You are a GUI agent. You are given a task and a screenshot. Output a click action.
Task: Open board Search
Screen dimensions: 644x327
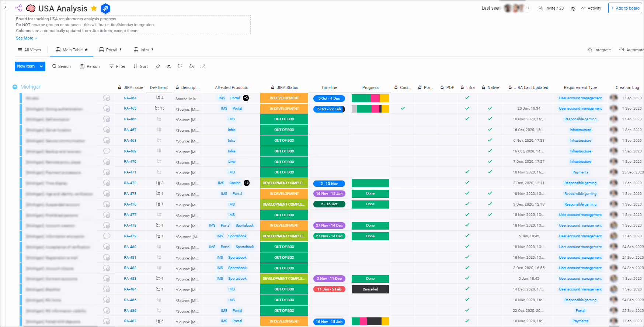62,66
